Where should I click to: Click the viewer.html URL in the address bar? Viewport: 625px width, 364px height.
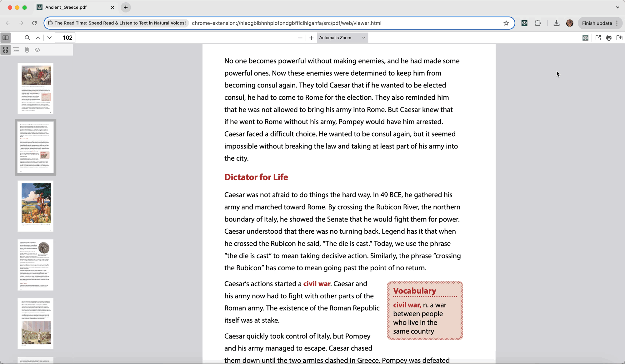tap(286, 23)
